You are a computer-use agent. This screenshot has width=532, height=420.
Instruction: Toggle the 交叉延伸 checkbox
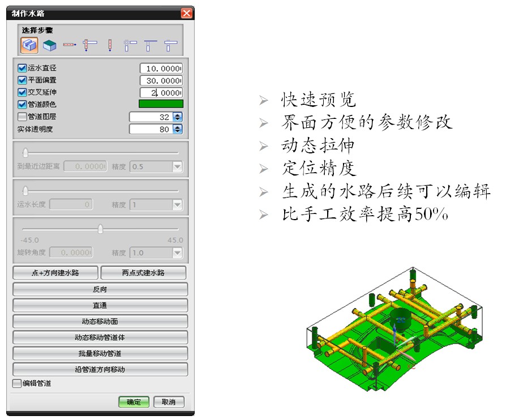(x=22, y=92)
